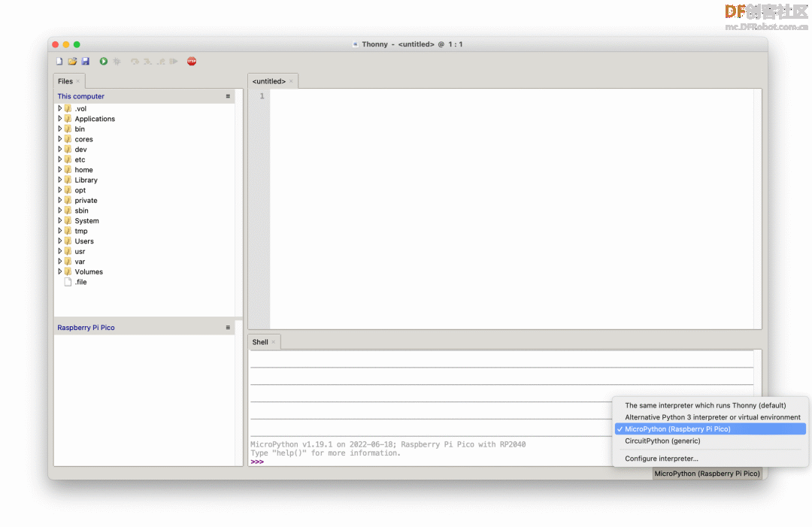
Task: Select the var folder row
Action: click(144, 262)
